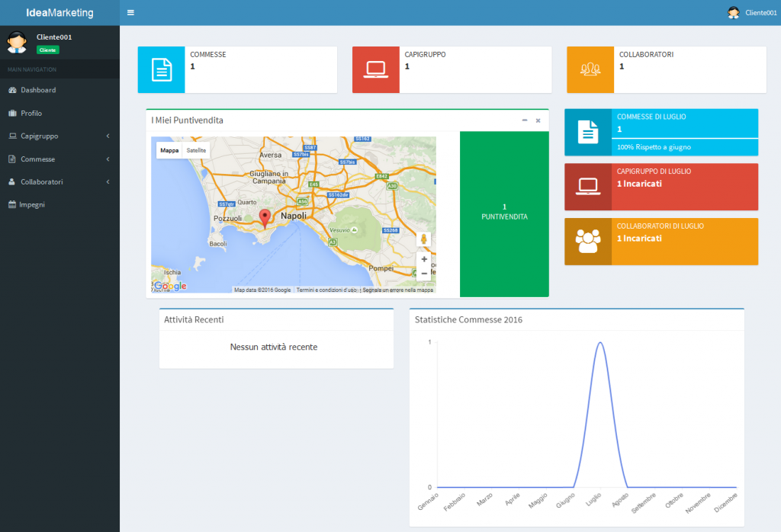The width and height of the screenshot is (781, 532).
Task: Click the July peak on the chart
Action: tap(600, 342)
